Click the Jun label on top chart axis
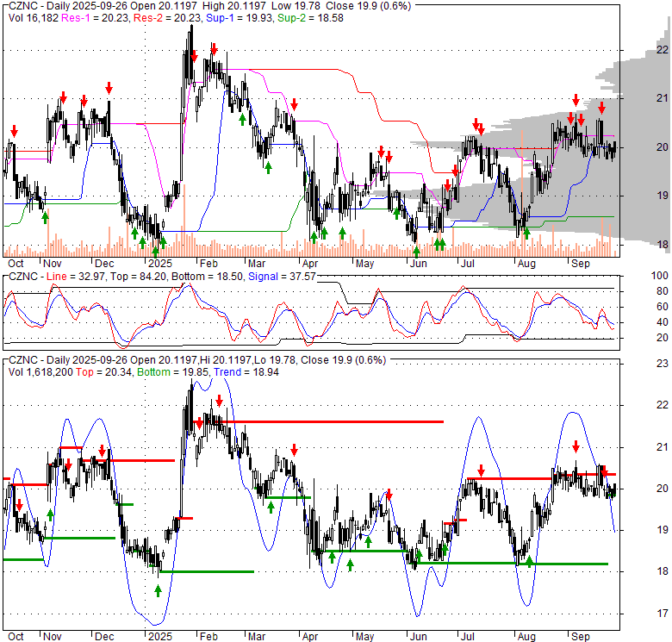 tap(419, 264)
